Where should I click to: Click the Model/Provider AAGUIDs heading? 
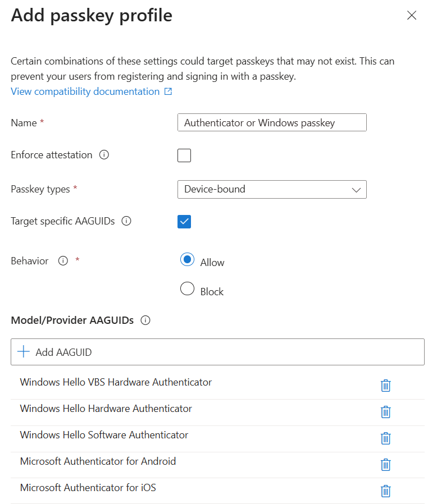click(72, 320)
